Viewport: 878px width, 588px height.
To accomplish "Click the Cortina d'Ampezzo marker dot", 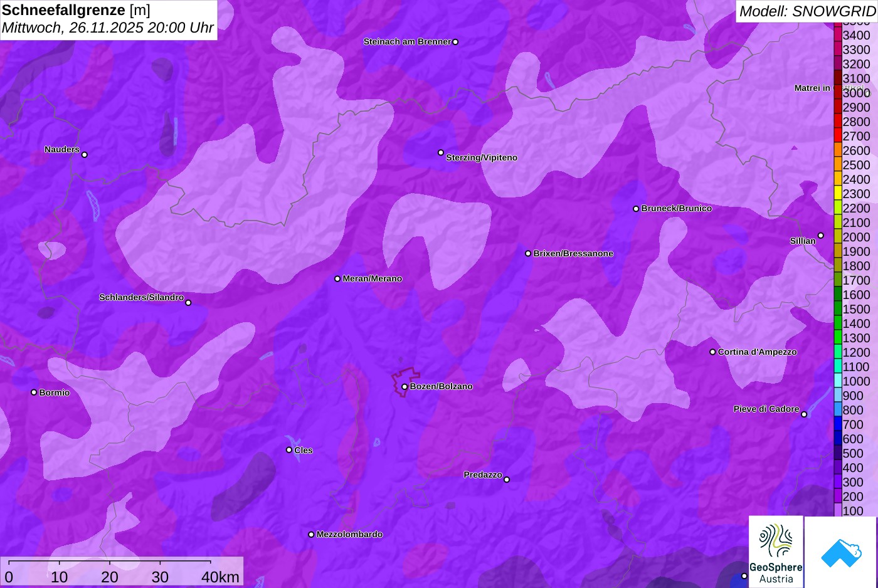I will (712, 352).
